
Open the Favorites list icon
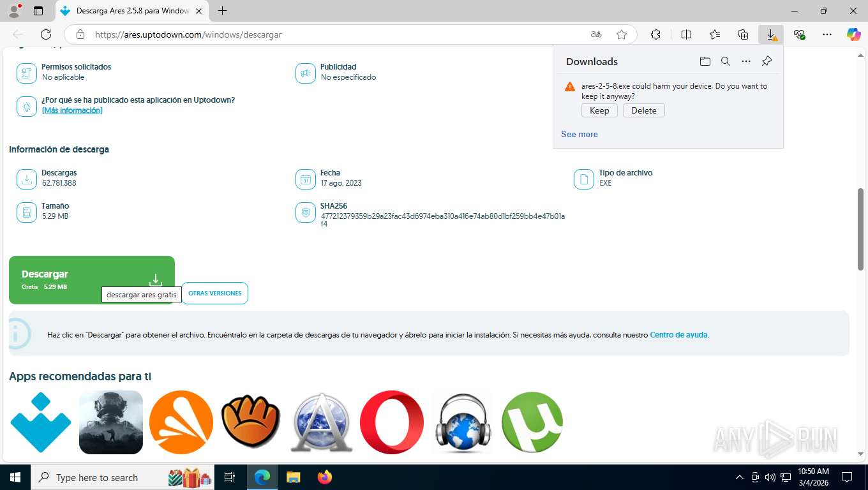click(715, 34)
